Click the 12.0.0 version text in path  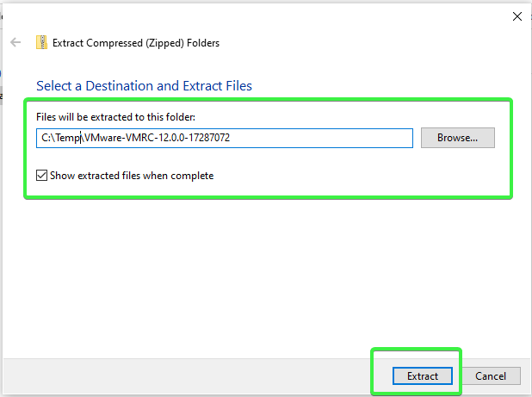tap(171, 138)
